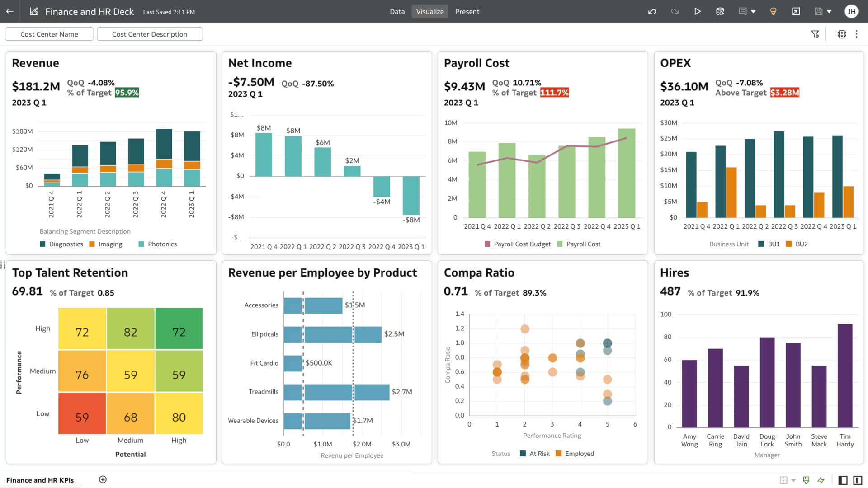Image resolution: width=868 pixels, height=488 pixels.
Task: Click the save/export icon
Action: (x=819, y=11)
